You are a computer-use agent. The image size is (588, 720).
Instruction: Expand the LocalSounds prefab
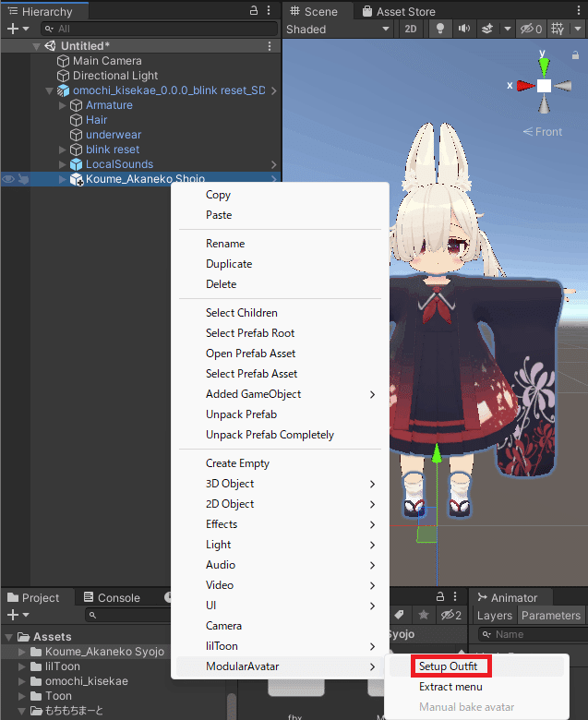pos(63,164)
